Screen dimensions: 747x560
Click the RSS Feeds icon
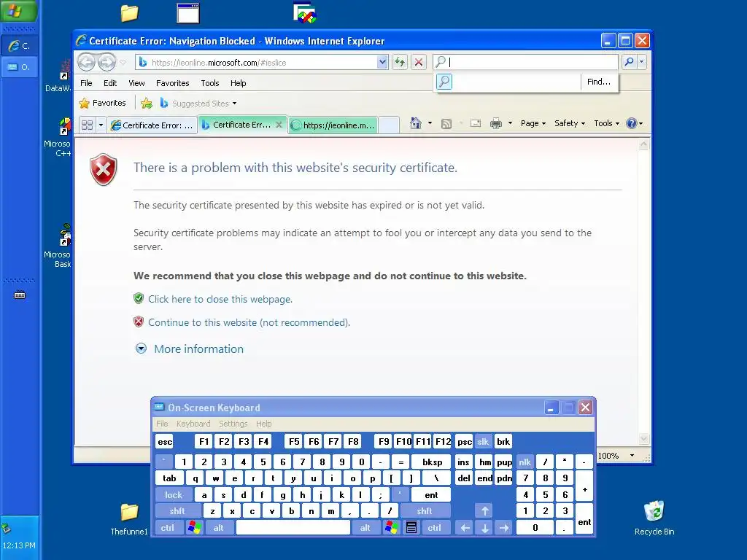pos(446,124)
